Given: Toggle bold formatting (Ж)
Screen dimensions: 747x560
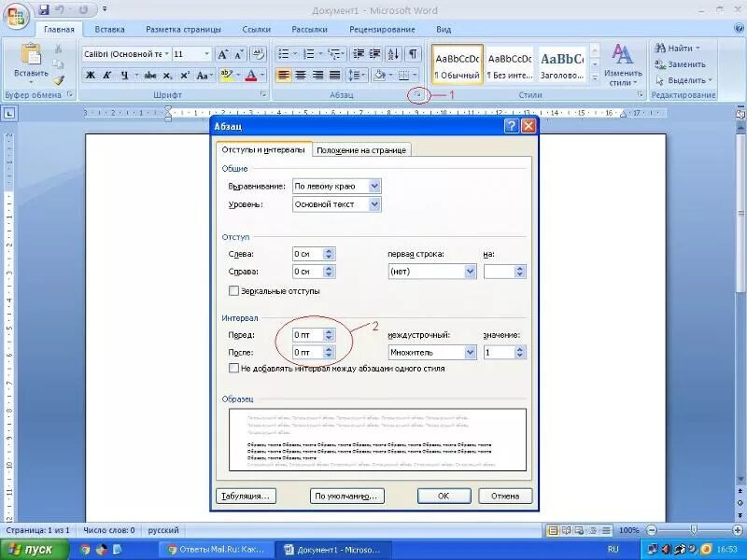Looking at the screenshot, I should click(90, 76).
